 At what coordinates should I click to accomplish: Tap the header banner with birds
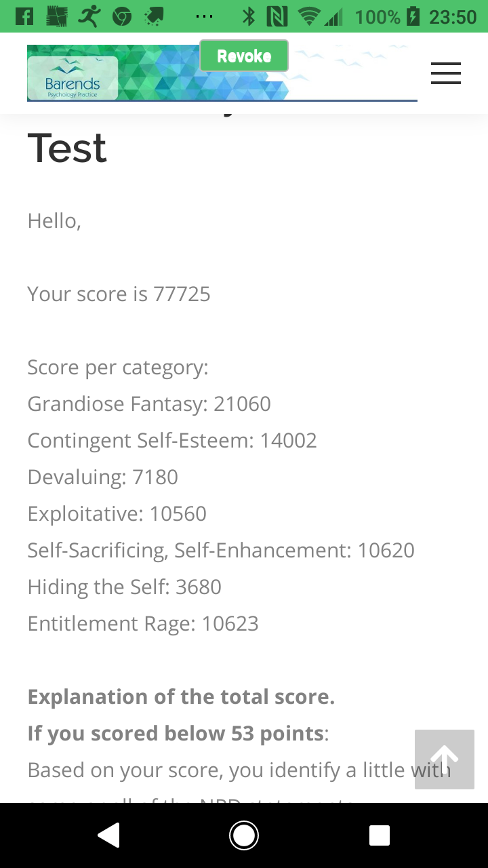(222, 73)
